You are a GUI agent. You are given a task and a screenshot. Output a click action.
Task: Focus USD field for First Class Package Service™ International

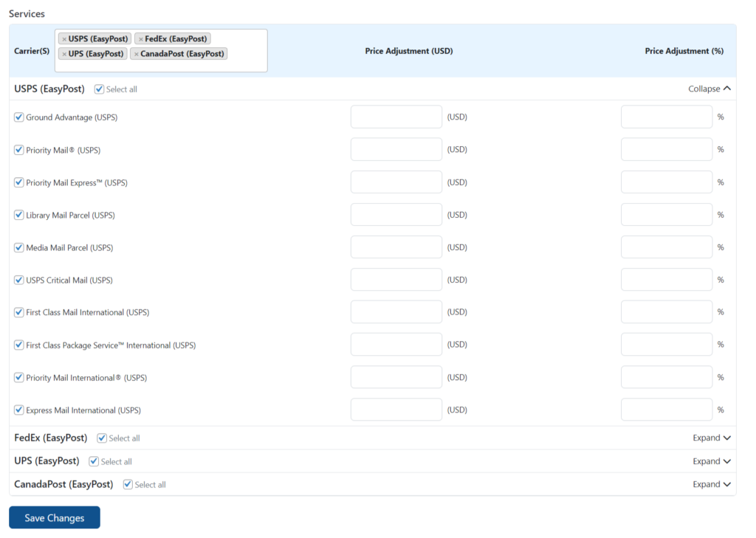[x=396, y=345]
